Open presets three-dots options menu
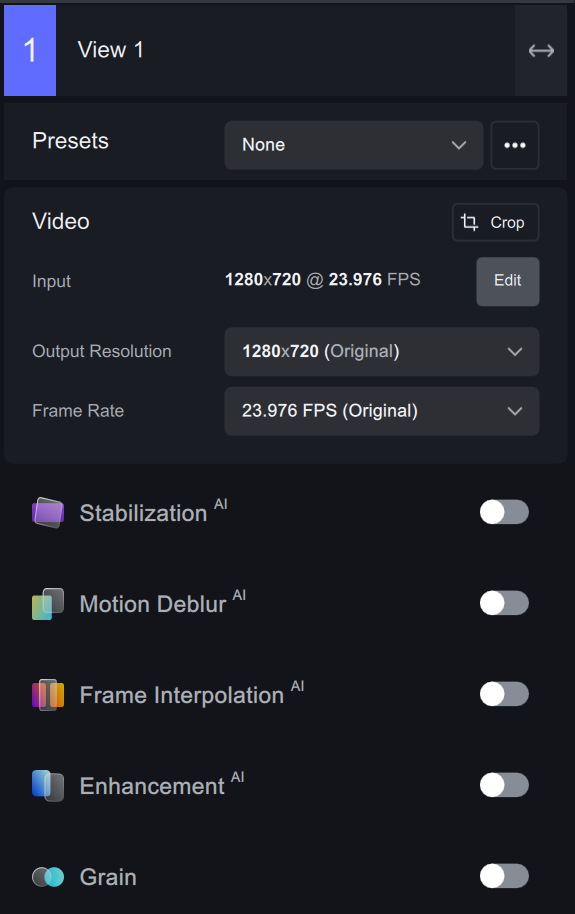This screenshot has width=575, height=914. pyautogui.click(x=515, y=145)
